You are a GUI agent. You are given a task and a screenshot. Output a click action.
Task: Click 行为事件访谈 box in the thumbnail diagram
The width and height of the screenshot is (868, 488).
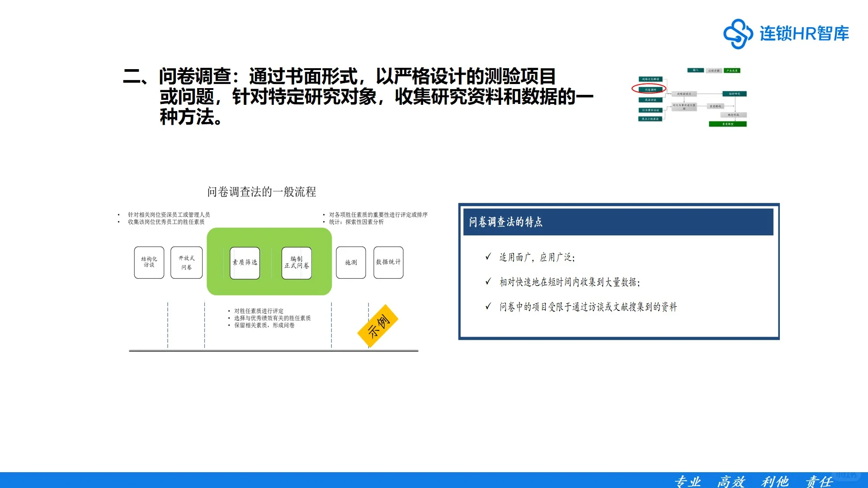pyautogui.click(x=651, y=110)
